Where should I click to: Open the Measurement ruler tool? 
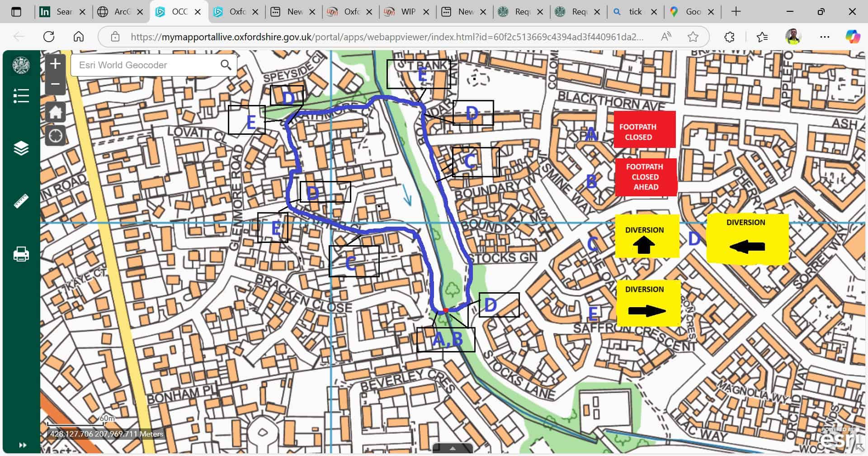tap(21, 201)
